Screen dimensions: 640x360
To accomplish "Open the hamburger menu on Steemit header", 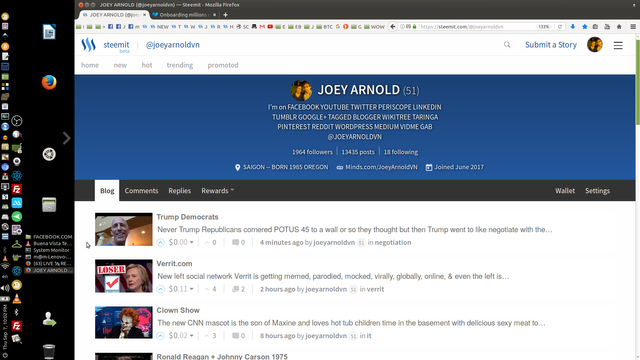I will coord(618,45).
